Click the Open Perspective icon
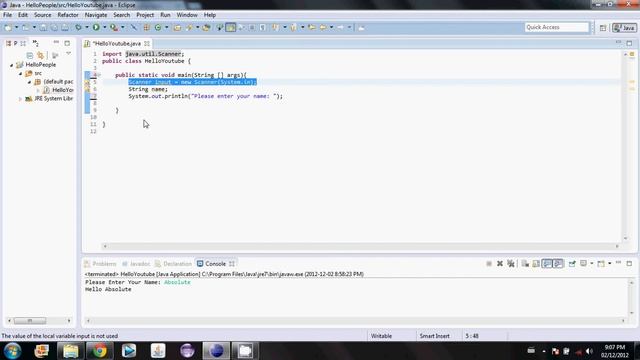The image size is (640, 360). coord(603,28)
